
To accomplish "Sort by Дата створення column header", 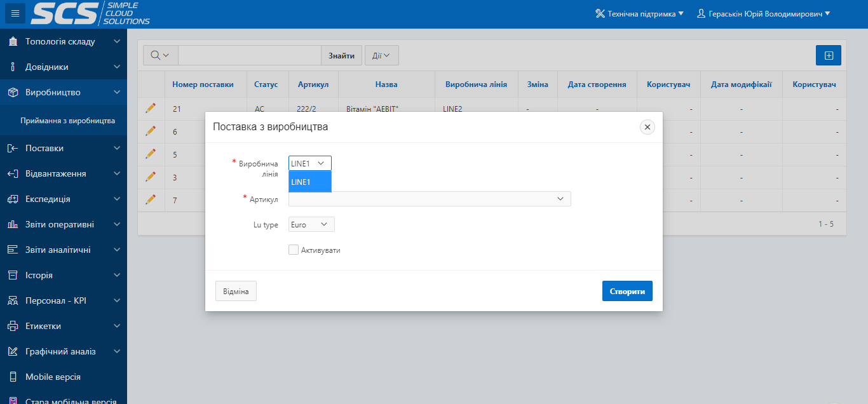I will [x=597, y=84].
